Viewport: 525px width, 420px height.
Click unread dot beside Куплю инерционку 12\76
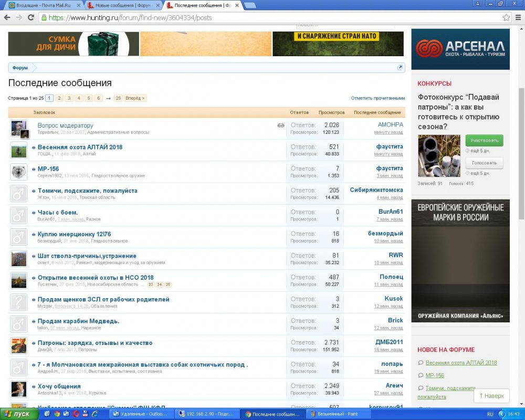tap(34, 234)
